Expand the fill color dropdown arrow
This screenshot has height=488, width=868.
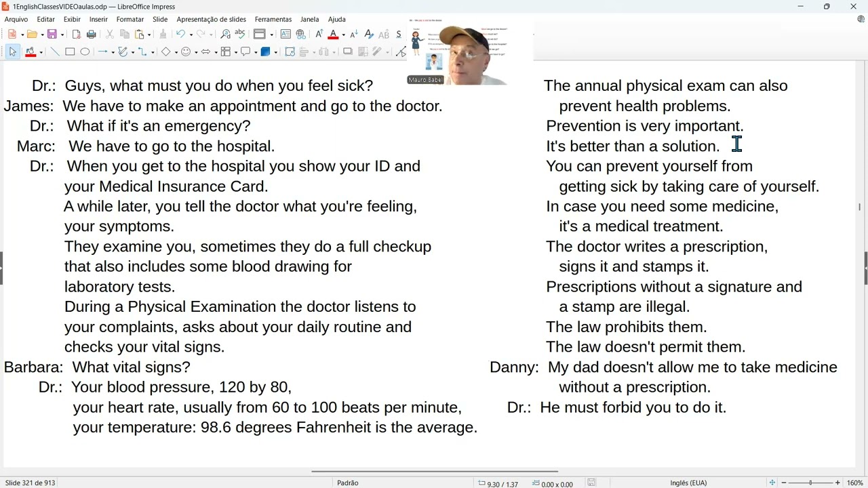(x=41, y=52)
